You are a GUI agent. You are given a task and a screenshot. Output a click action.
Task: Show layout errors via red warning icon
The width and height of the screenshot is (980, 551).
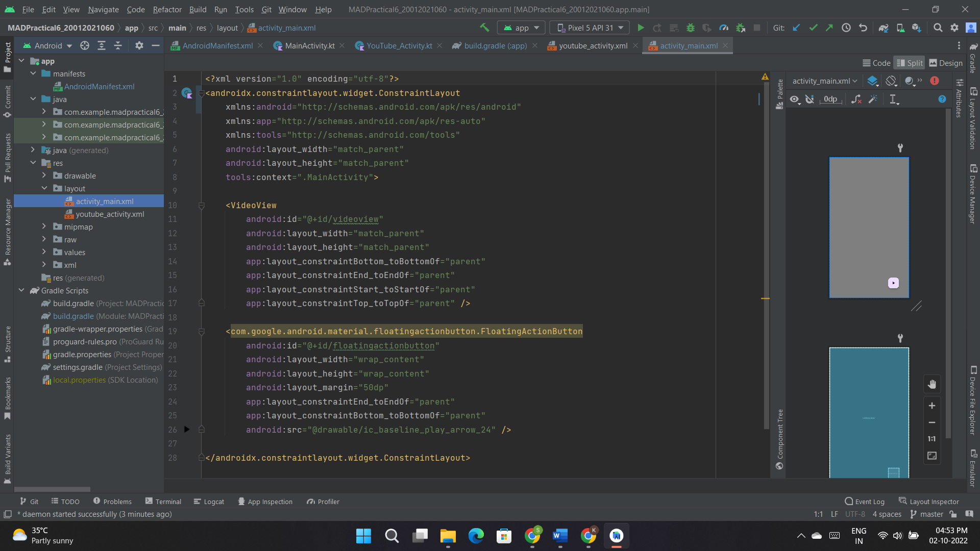[935, 81]
